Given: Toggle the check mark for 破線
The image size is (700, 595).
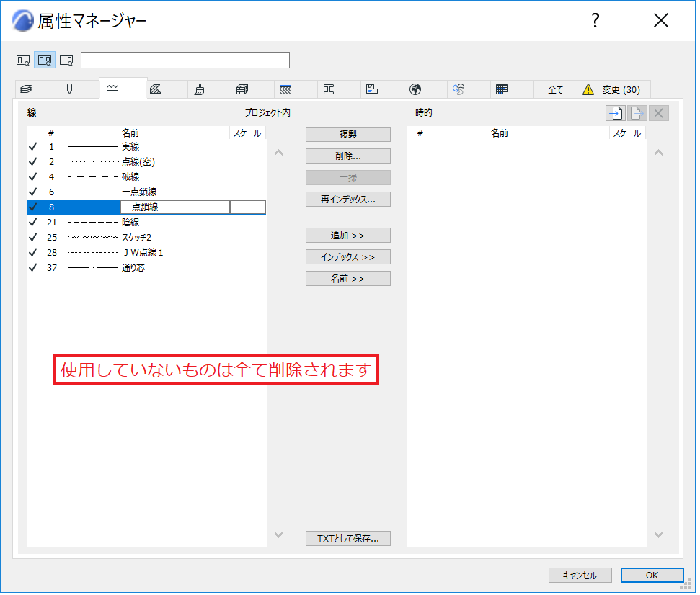Looking at the screenshot, I should (32, 176).
